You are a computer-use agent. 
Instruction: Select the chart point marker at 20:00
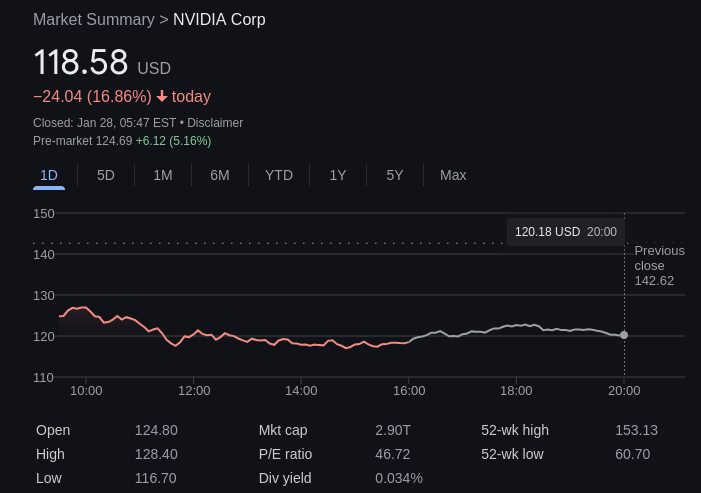[x=624, y=335]
